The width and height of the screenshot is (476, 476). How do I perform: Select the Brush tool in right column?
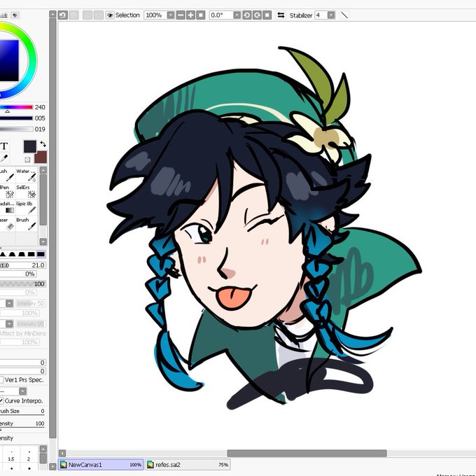pyautogui.click(x=27, y=224)
